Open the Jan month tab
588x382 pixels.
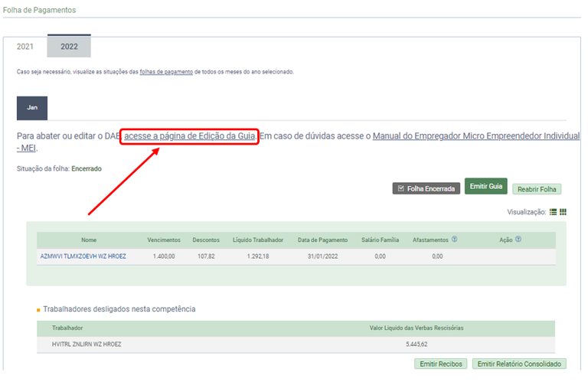(x=32, y=108)
